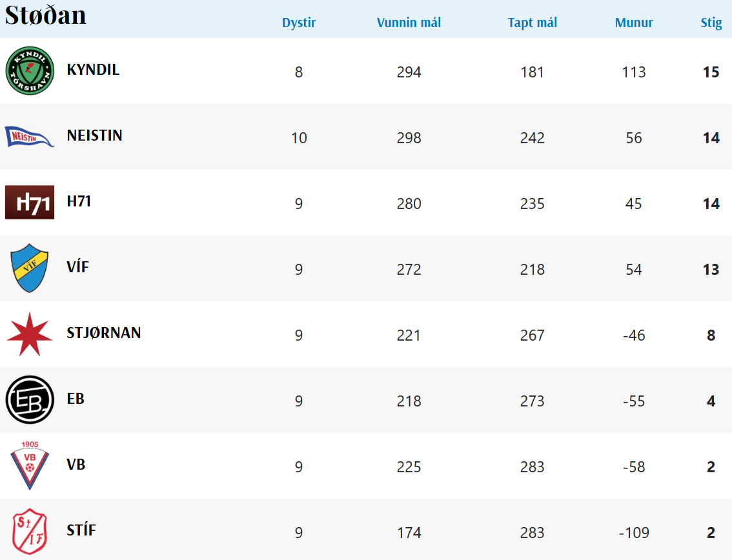732x560 pixels.
Task: Click the Munur column header
Action: click(x=634, y=23)
